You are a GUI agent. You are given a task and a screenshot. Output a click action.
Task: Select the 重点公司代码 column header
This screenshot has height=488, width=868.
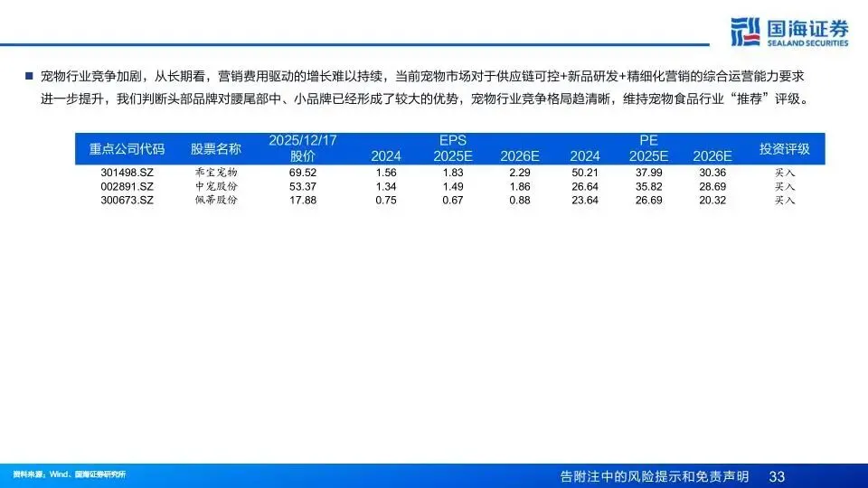(x=127, y=149)
